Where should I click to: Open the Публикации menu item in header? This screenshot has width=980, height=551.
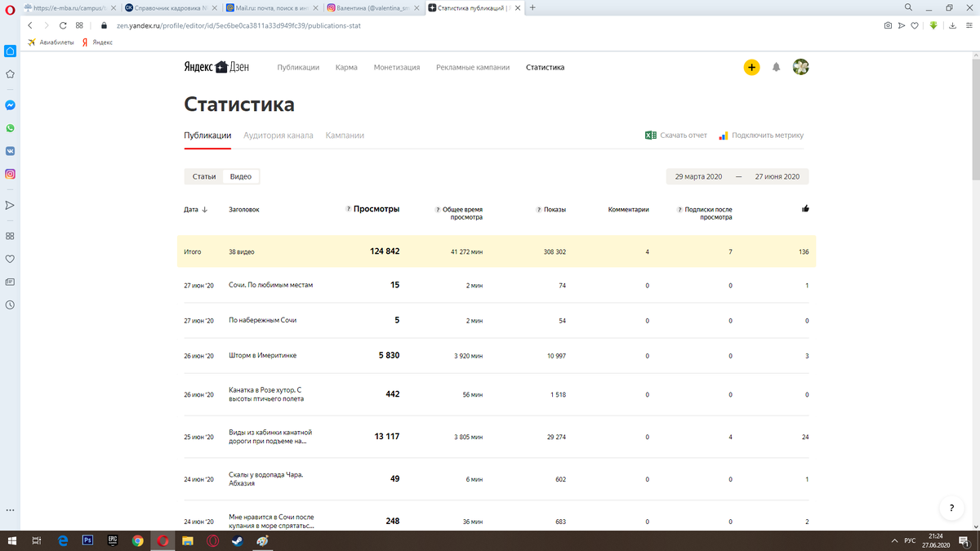pyautogui.click(x=298, y=68)
